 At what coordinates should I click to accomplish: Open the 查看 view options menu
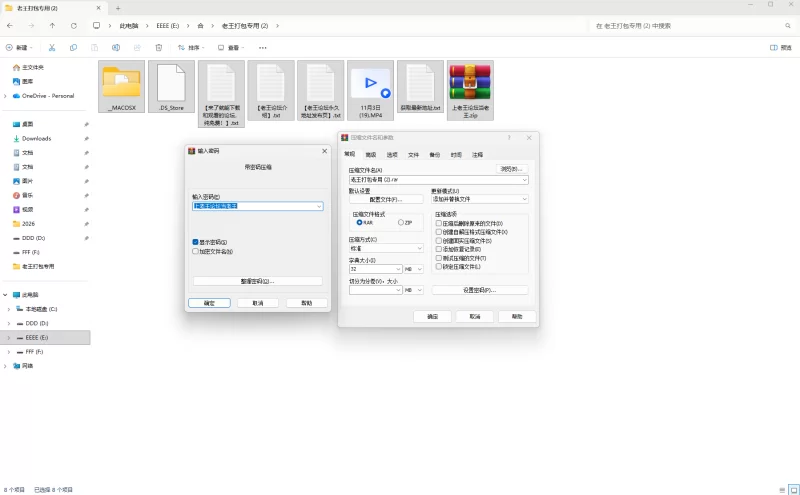click(231, 47)
